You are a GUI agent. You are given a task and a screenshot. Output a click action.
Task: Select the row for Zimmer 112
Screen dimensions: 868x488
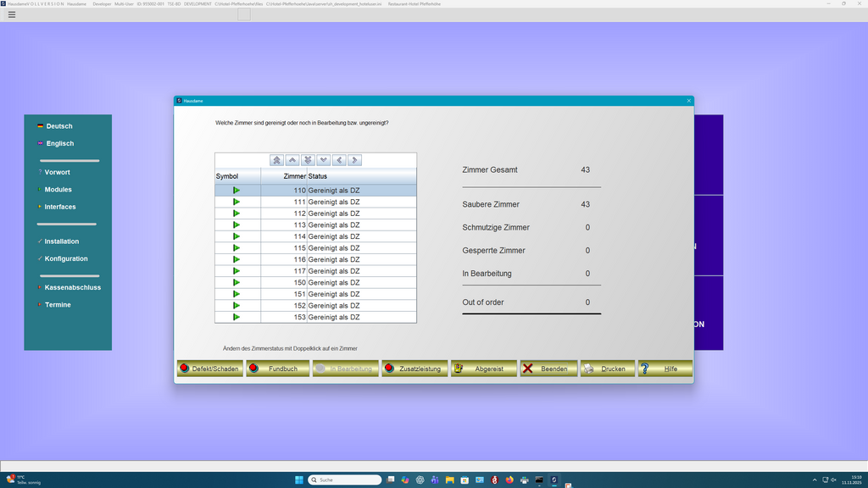tap(314, 213)
